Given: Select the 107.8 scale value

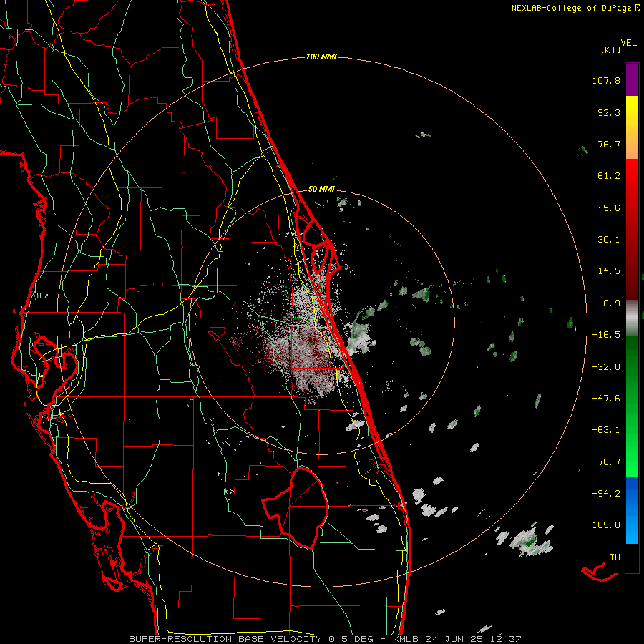Looking at the screenshot, I should point(606,80).
